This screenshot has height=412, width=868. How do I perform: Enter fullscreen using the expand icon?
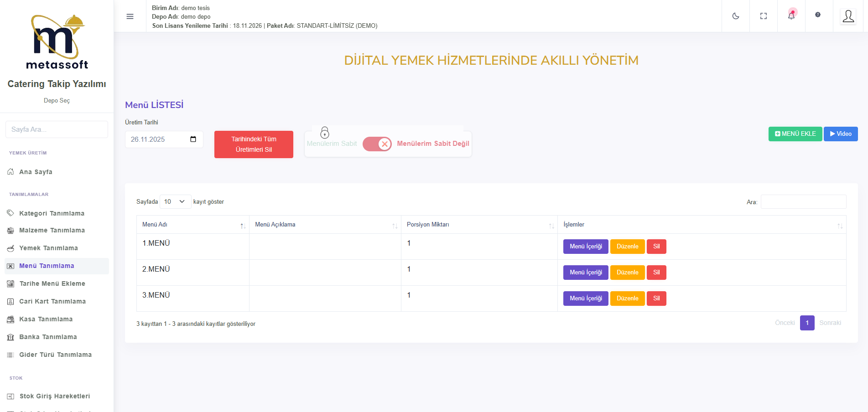(763, 16)
